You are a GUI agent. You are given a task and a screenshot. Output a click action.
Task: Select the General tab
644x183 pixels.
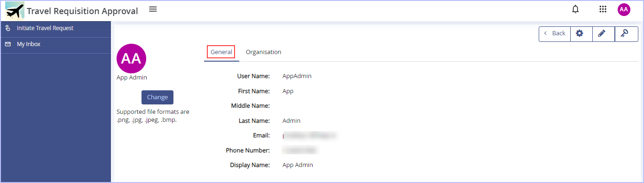click(x=221, y=52)
